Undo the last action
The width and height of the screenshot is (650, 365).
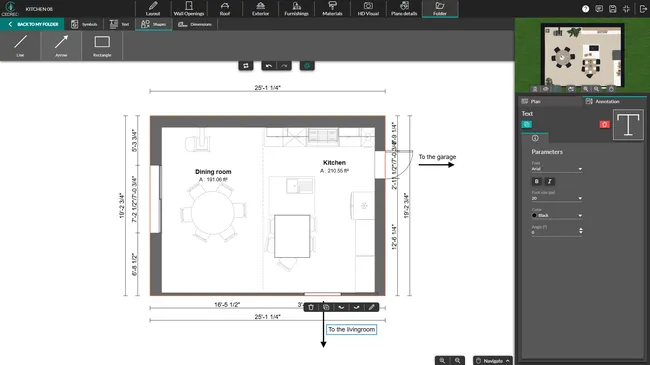(x=269, y=66)
